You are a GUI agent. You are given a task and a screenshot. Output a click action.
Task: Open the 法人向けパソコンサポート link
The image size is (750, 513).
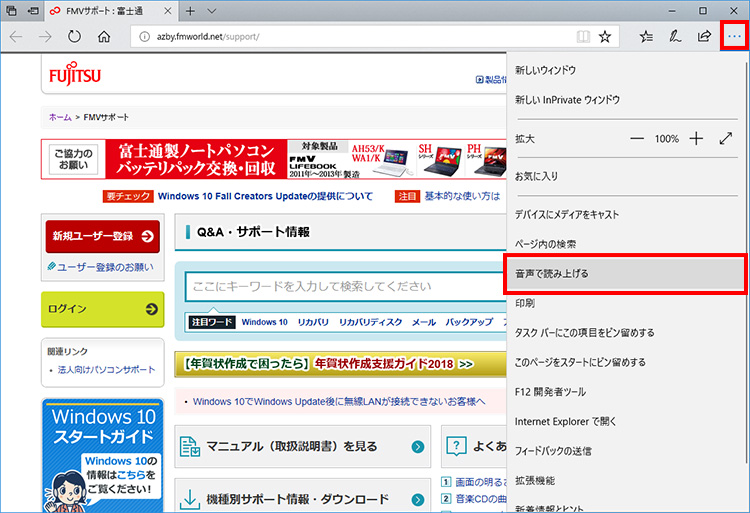coord(106,370)
